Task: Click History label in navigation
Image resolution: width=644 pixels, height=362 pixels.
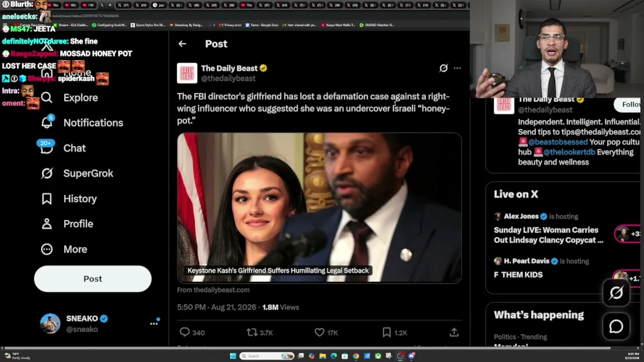Action: [80, 199]
